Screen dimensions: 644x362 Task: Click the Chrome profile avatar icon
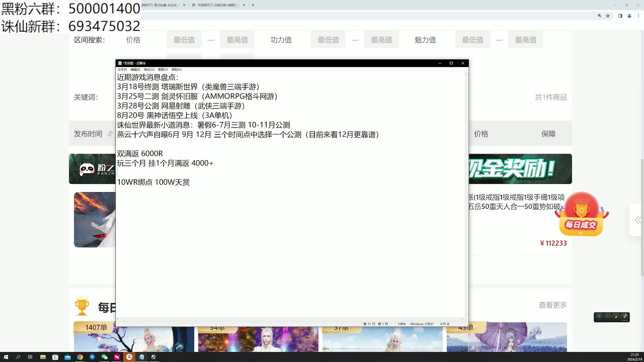pos(630,16)
